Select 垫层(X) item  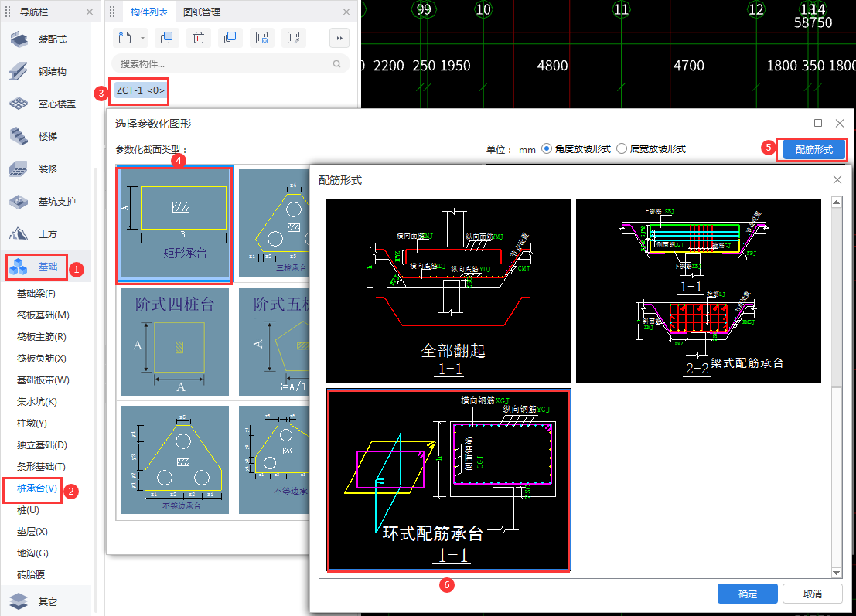pos(32,532)
